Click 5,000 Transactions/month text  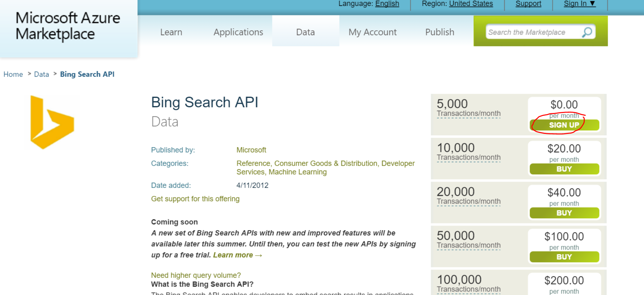[469, 108]
